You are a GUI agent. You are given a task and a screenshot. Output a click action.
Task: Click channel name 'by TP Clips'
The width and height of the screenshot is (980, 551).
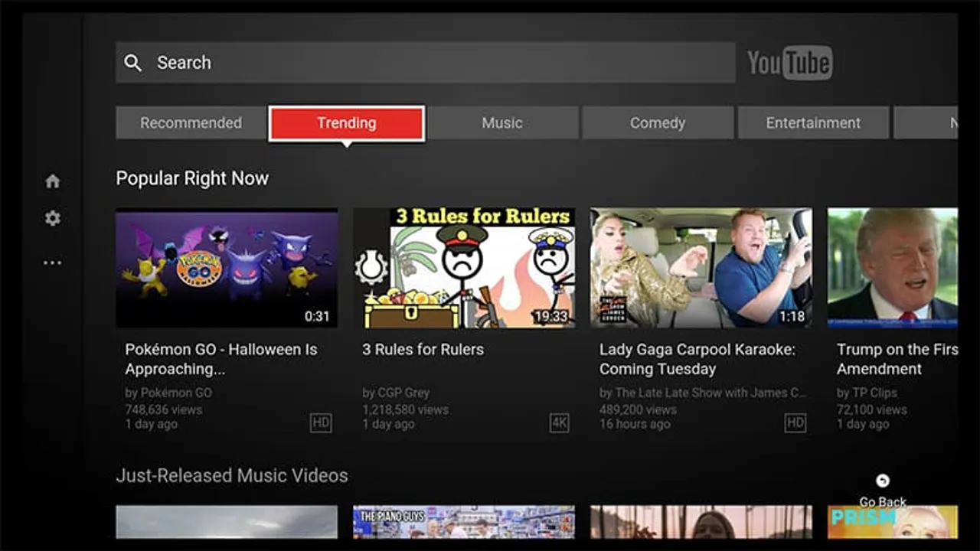(867, 393)
